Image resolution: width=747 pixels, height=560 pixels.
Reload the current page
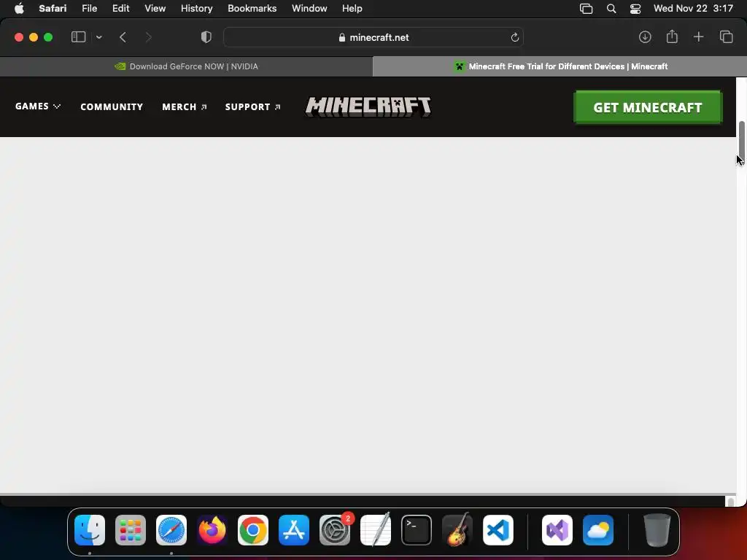pyautogui.click(x=514, y=37)
